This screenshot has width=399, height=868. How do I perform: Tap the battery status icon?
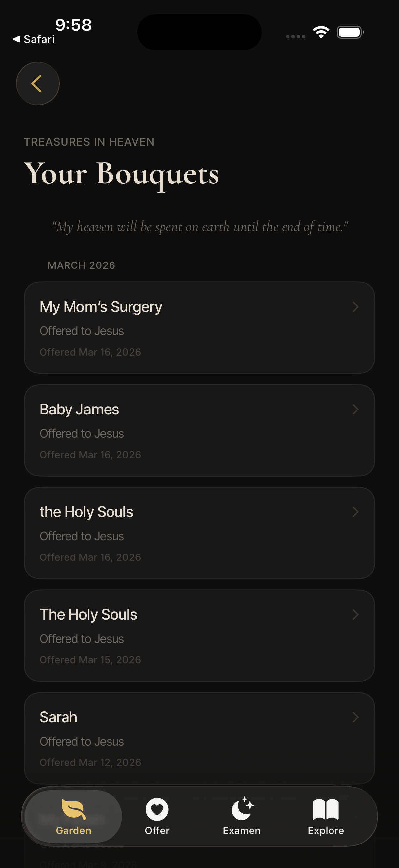pos(350,32)
